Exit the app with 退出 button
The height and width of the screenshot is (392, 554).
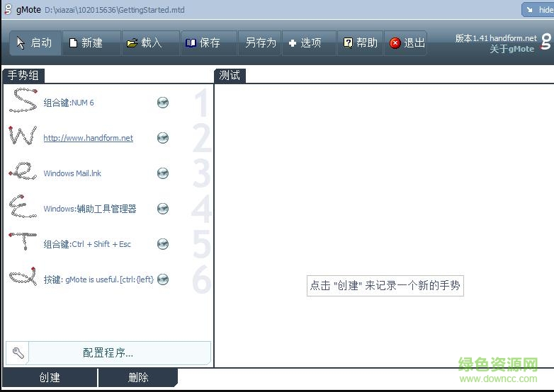point(407,43)
